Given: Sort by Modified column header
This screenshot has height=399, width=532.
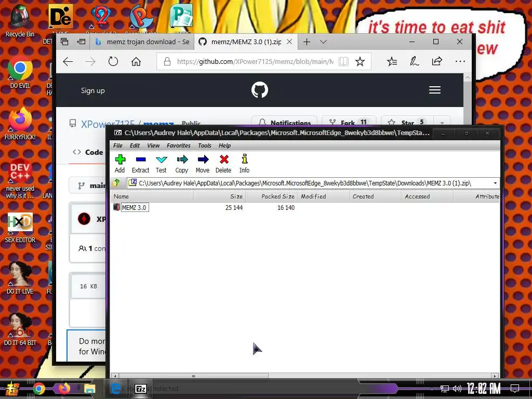Looking at the screenshot, I should point(323,196).
